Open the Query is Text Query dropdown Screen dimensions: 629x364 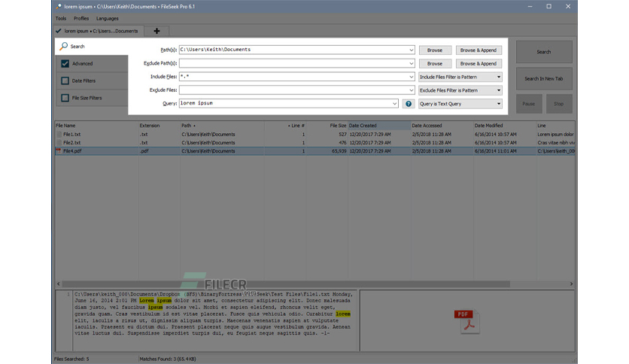point(460,104)
